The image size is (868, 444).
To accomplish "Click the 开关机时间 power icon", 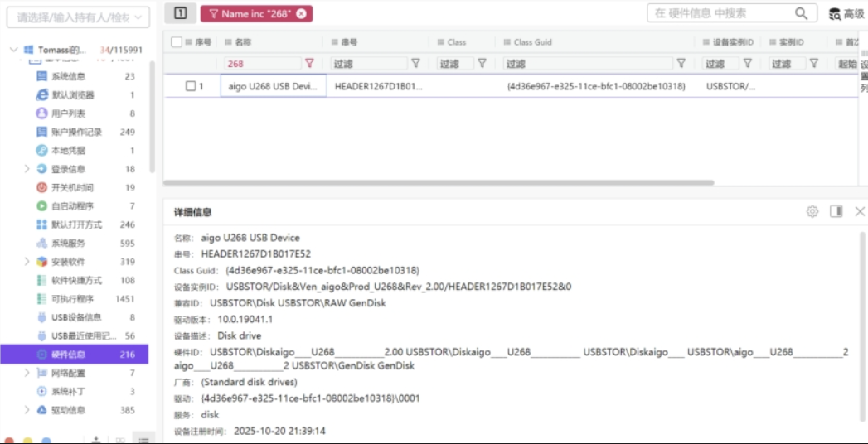I will pyautogui.click(x=41, y=187).
